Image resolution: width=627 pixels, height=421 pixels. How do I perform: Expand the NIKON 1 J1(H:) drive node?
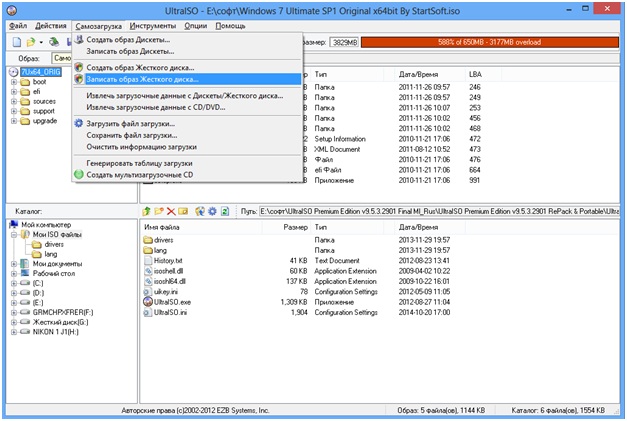click(x=14, y=332)
